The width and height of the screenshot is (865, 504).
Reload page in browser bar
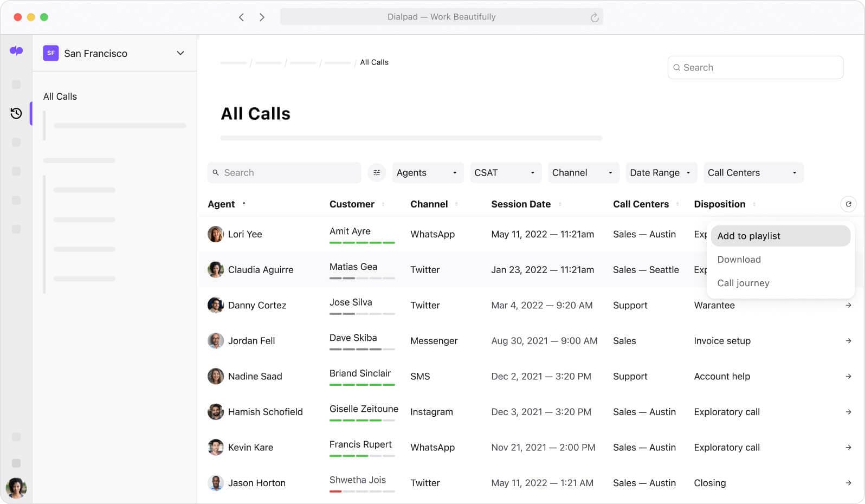tap(595, 17)
